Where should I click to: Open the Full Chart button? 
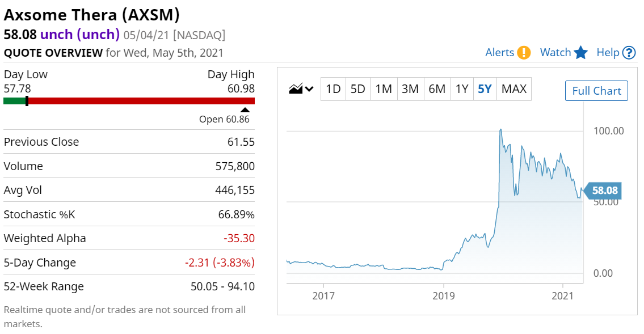(596, 91)
